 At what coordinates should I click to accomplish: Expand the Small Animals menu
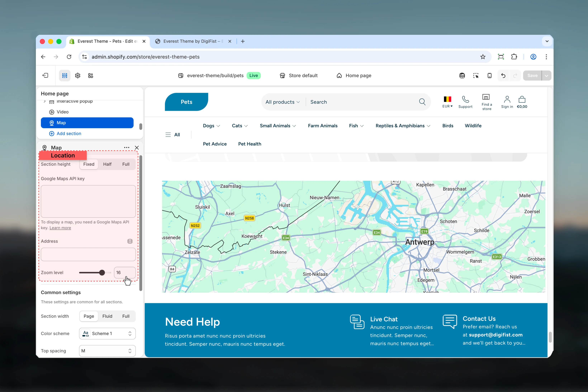click(x=278, y=126)
